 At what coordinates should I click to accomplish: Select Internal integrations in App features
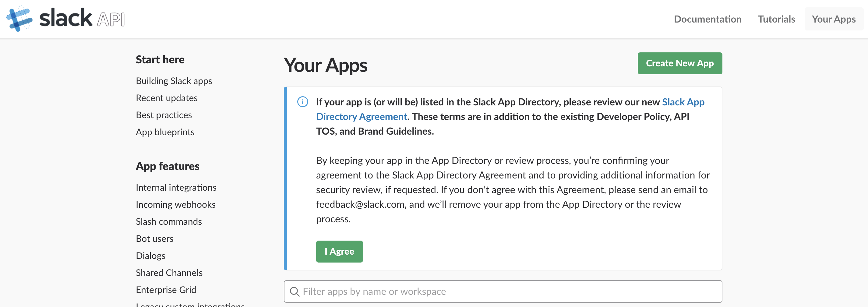point(176,188)
